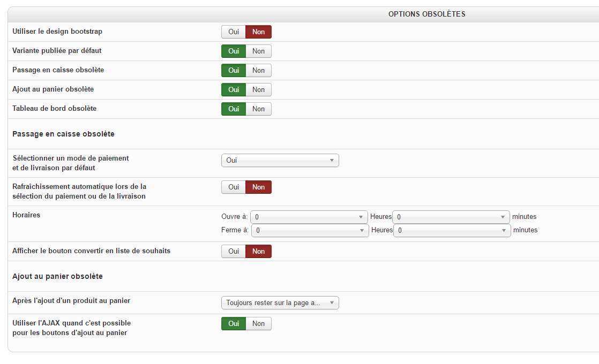Expand the 'Ferme à' minutes dropdown
The height and width of the screenshot is (364, 599).
[452, 230]
